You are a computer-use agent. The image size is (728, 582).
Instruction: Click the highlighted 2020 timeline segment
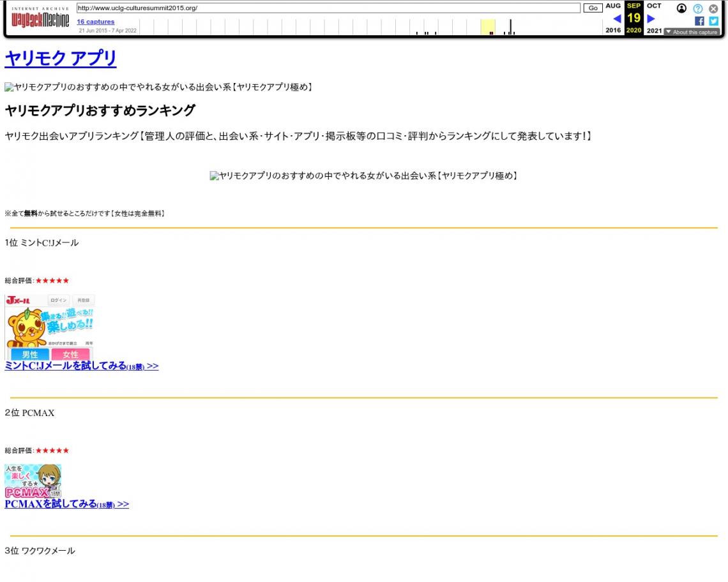pos(488,27)
